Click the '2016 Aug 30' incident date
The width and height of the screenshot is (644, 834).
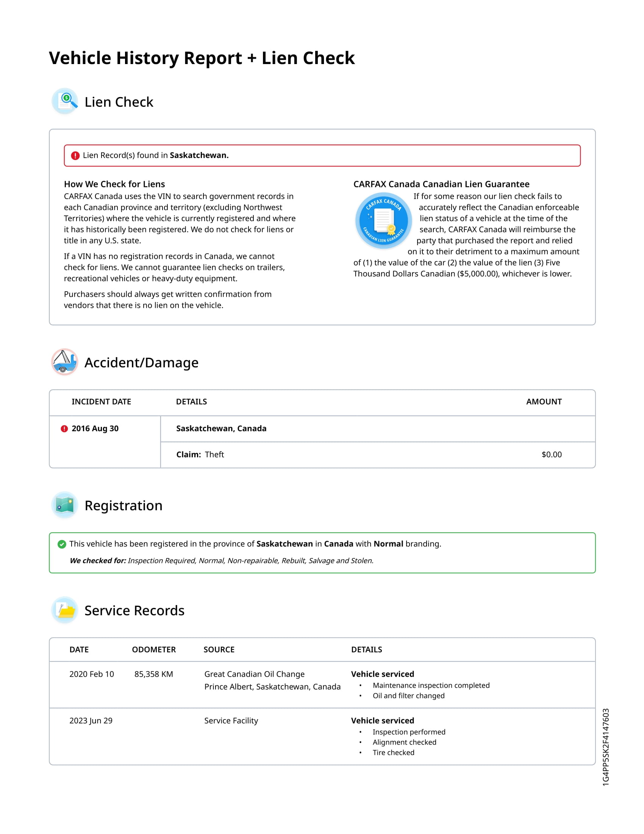pos(95,428)
